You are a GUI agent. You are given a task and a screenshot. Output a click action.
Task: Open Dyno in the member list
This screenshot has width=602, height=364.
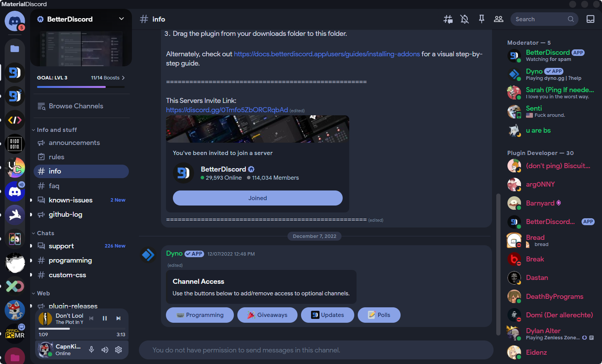coord(551,74)
